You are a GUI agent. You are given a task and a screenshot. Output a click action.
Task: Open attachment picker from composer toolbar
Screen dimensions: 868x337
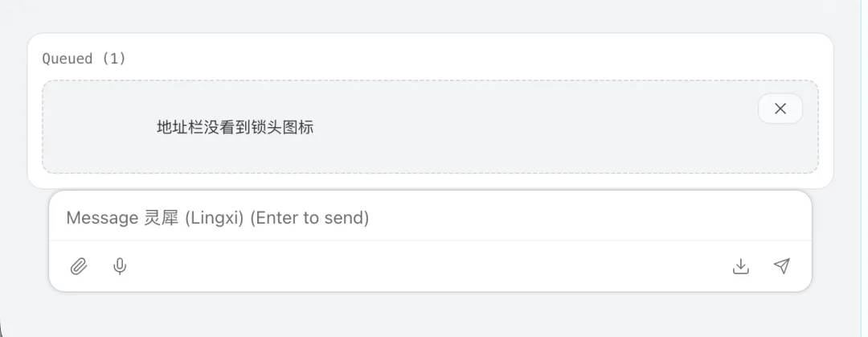(x=78, y=266)
